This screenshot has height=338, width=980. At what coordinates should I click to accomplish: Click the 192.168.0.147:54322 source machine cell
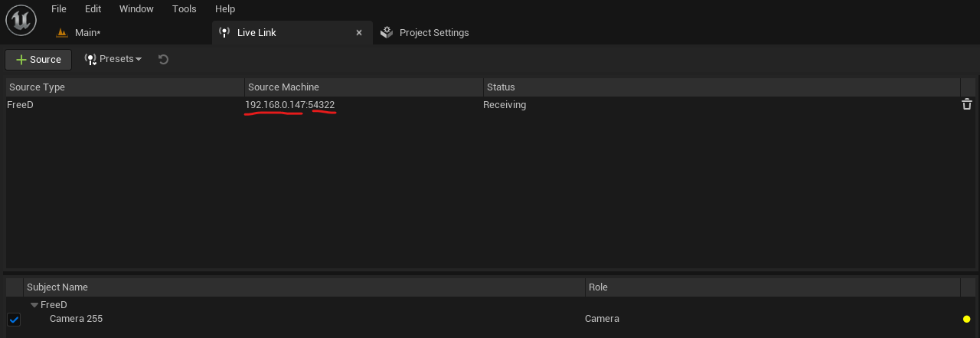tap(289, 105)
